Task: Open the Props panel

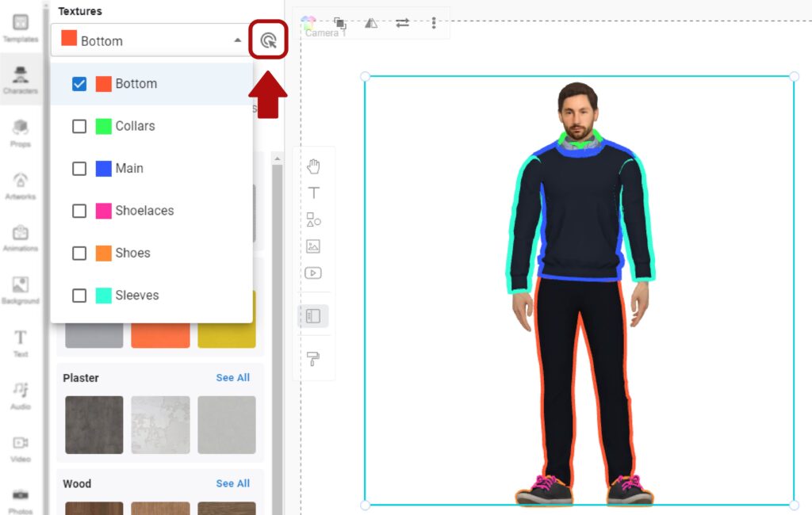Action: [21, 127]
